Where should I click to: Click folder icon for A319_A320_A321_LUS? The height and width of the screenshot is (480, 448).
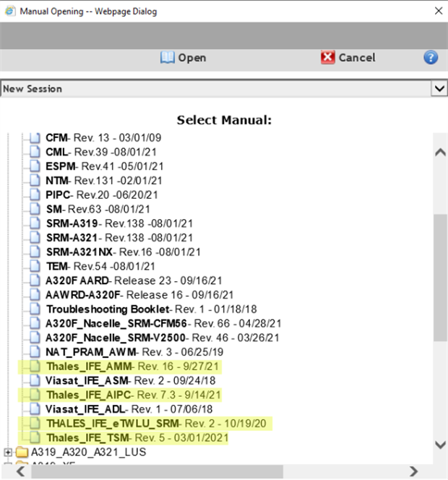click(x=21, y=453)
